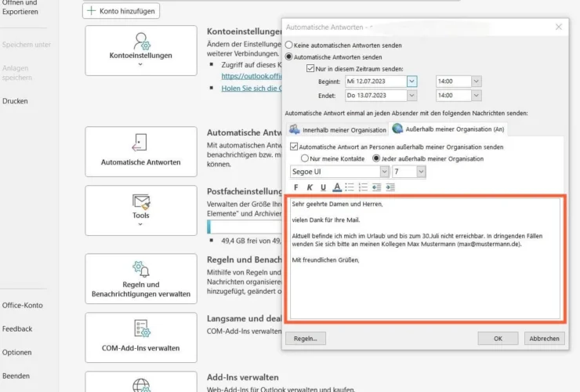
Task: Open Kontoeinstellungen tile
Action: coord(141,50)
